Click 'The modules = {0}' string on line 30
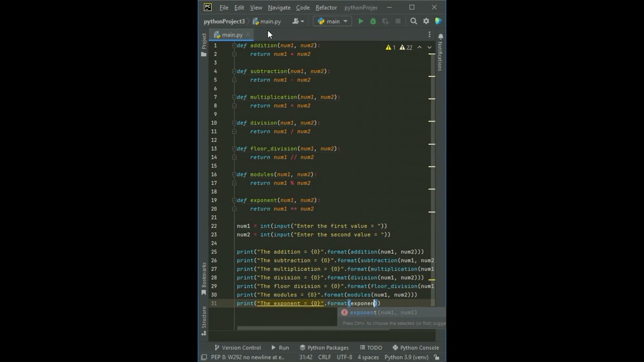 point(289,295)
